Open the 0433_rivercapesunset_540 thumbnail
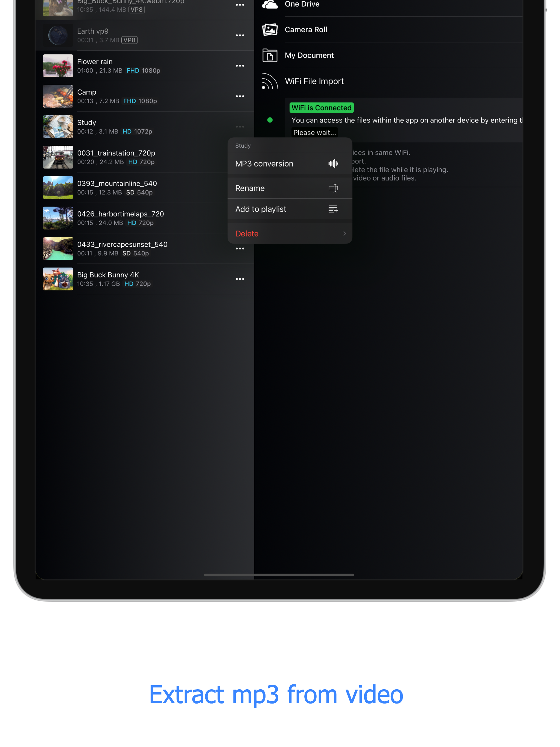 point(58,249)
